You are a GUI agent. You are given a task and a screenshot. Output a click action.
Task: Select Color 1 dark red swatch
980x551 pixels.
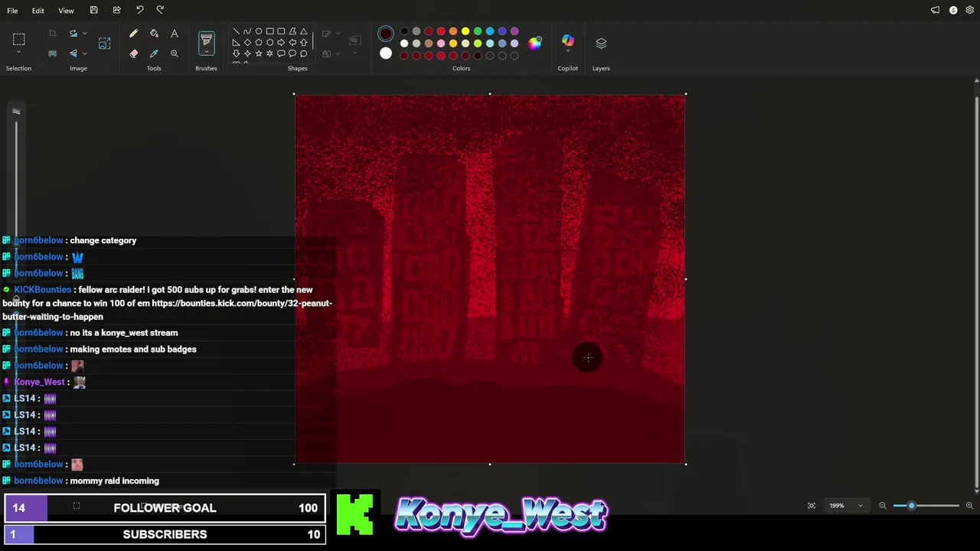click(x=385, y=34)
